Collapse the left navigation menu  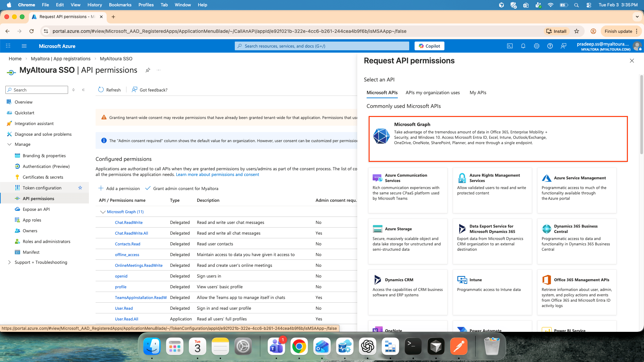point(84,90)
